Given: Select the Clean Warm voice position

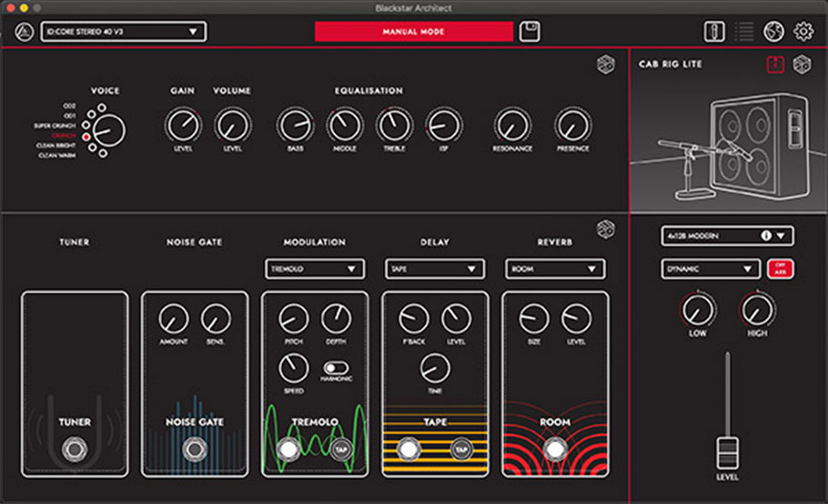Looking at the screenshot, I should coord(103,154).
